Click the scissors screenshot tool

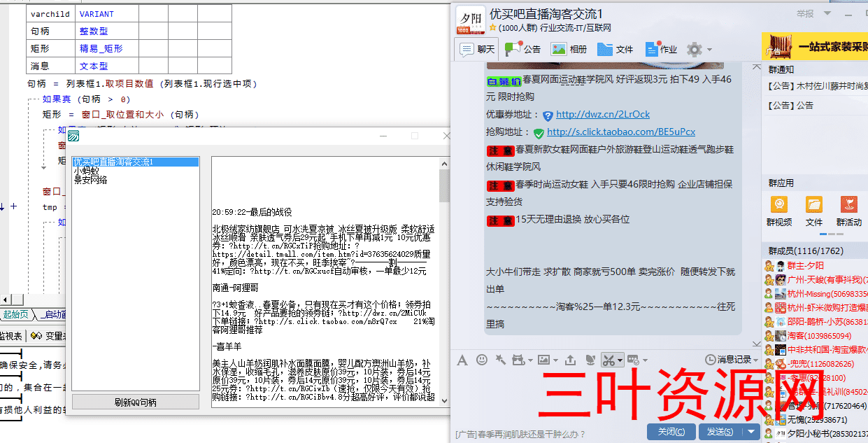pos(609,360)
